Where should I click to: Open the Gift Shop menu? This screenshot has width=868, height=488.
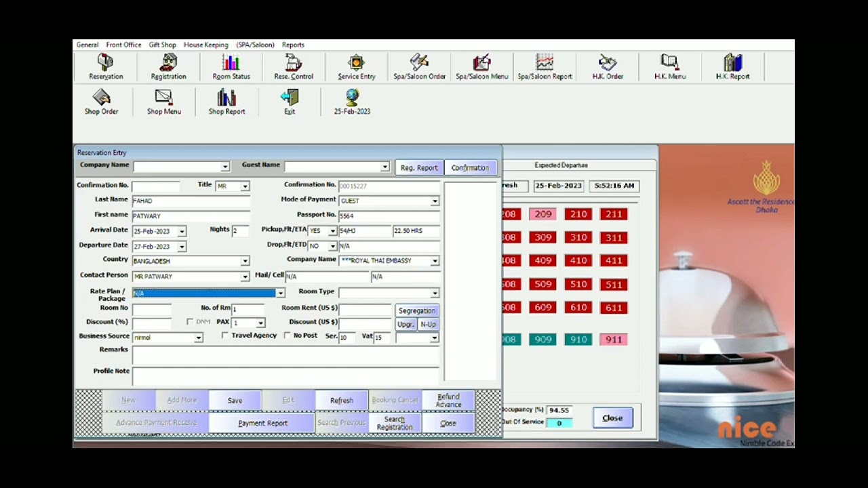coord(163,45)
